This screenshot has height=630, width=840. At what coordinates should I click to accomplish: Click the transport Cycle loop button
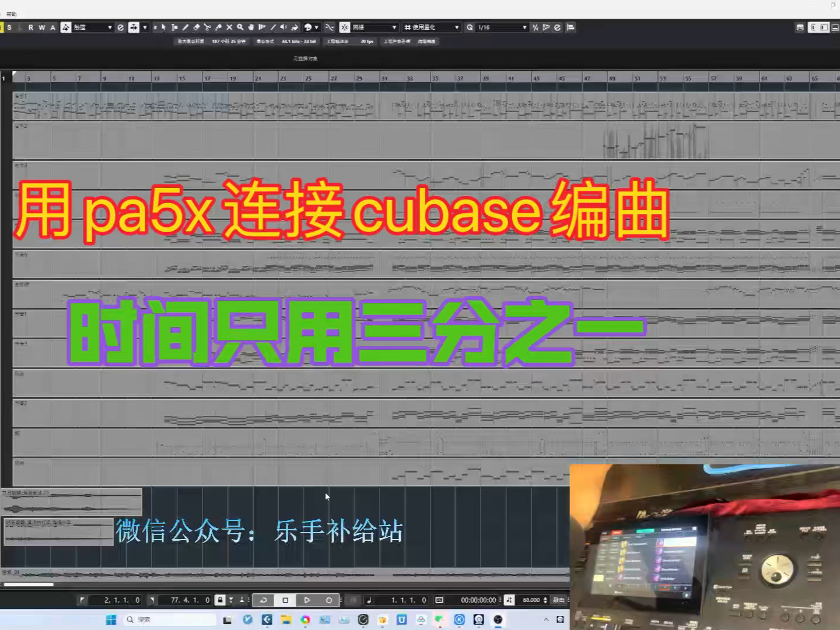tap(264, 600)
